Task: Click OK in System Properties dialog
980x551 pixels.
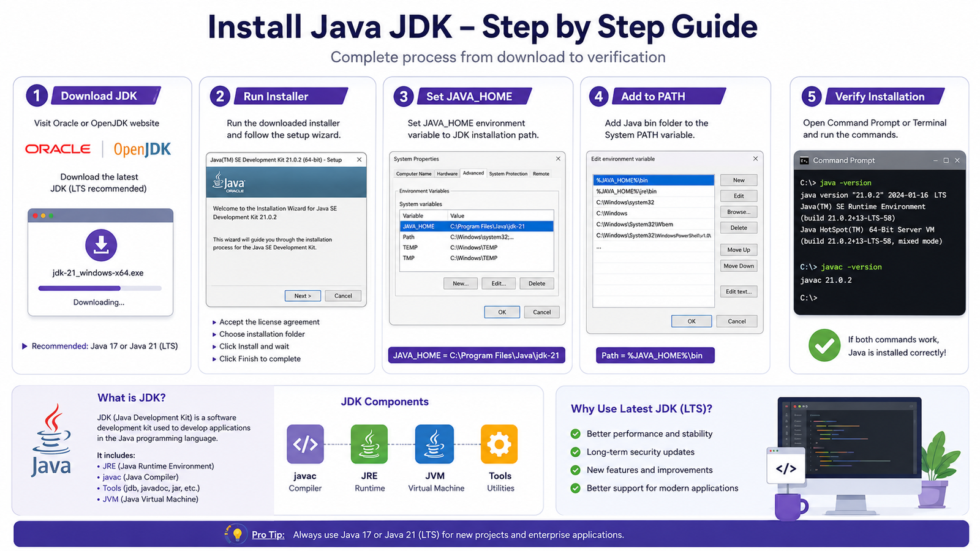Action: click(x=502, y=312)
